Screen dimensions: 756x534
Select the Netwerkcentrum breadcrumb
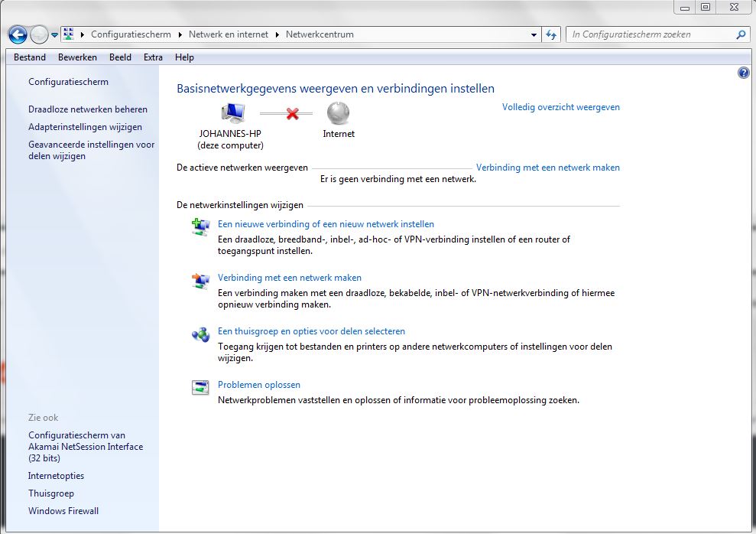point(320,34)
